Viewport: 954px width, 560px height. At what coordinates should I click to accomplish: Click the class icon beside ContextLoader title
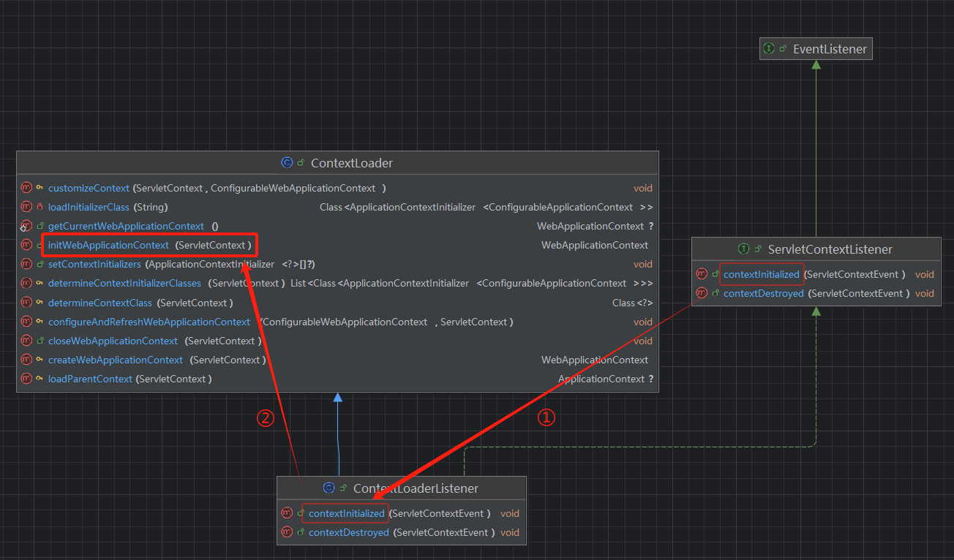(x=287, y=163)
